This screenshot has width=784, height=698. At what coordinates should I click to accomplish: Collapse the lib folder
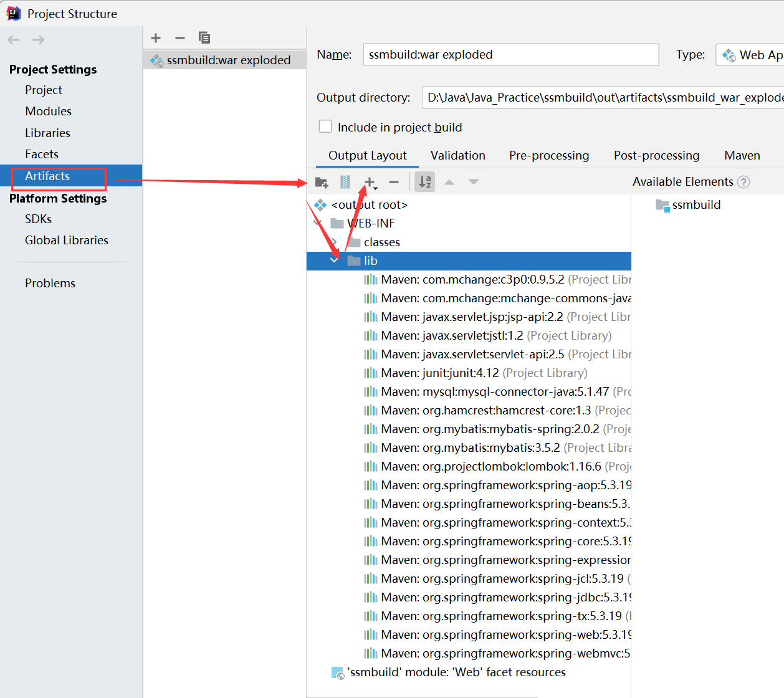[x=334, y=261]
